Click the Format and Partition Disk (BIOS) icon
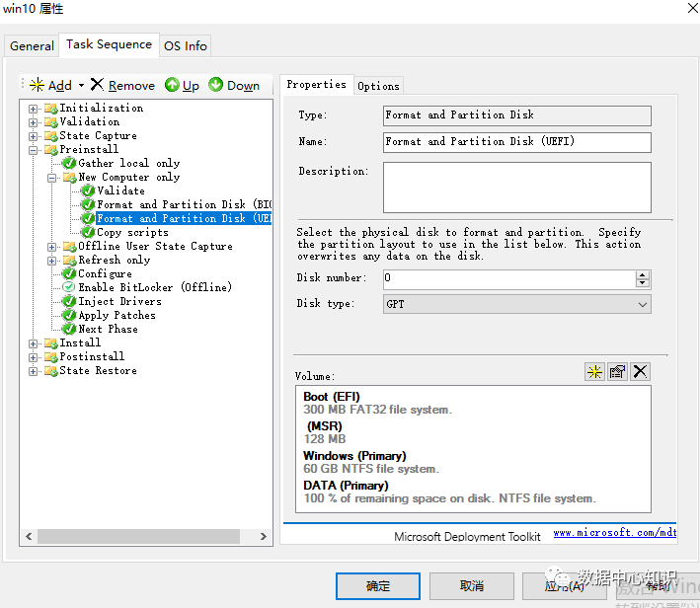700x608 pixels. pos(88,205)
